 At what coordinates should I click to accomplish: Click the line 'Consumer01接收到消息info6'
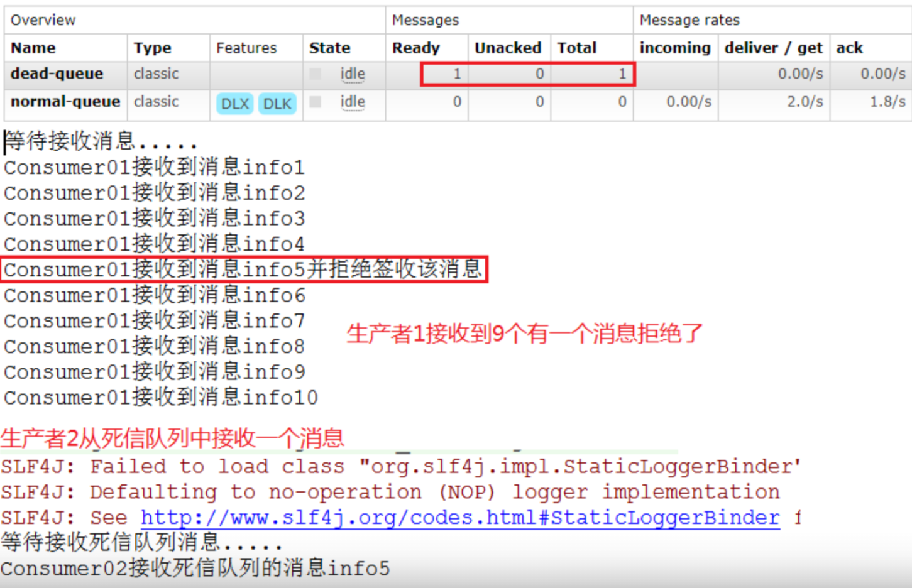click(x=155, y=295)
